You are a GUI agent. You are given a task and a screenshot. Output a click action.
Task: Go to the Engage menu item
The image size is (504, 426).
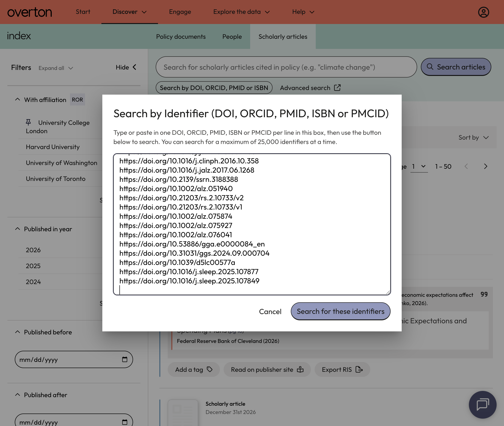(180, 12)
